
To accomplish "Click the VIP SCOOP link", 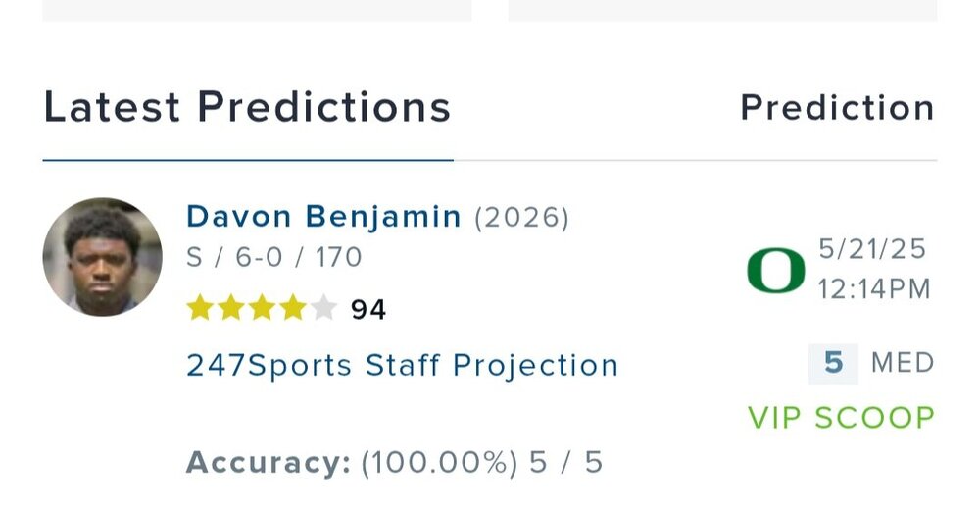I will pyautogui.click(x=841, y=418).
